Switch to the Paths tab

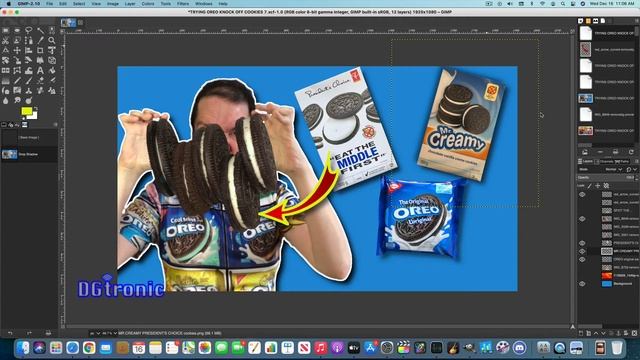tap(622, 162)
